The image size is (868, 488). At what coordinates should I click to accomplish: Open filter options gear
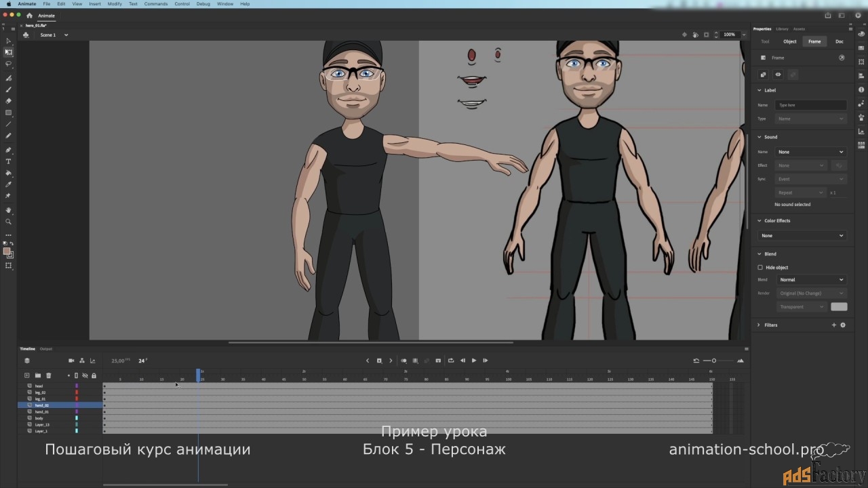[843, 325]
